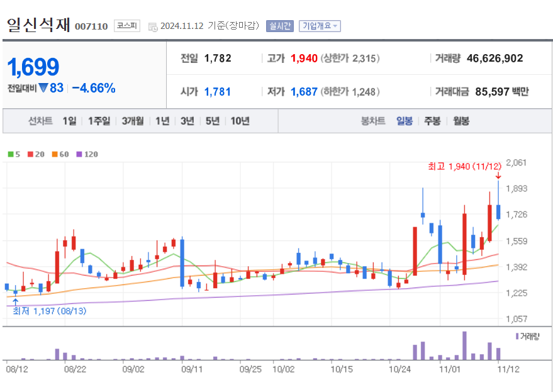The image size is (553, 392).
Task: Select the 주봉 candle chart
Action: 432,121
